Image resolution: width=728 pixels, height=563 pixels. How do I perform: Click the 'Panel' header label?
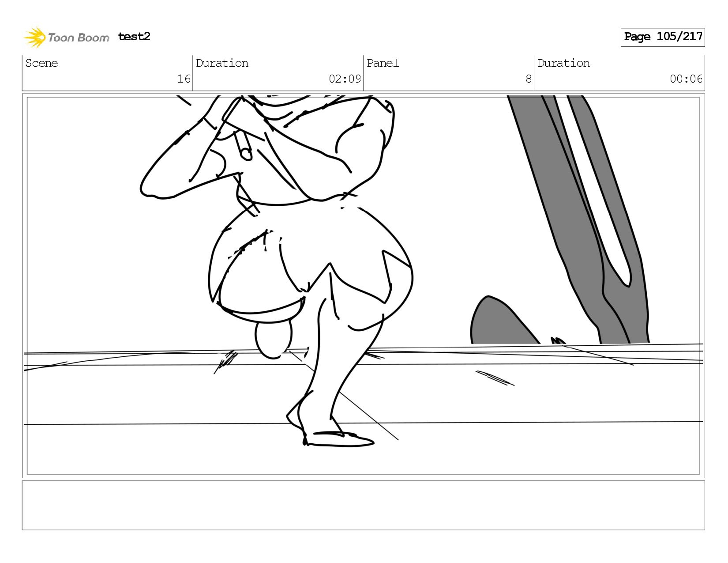click(383, 63)
